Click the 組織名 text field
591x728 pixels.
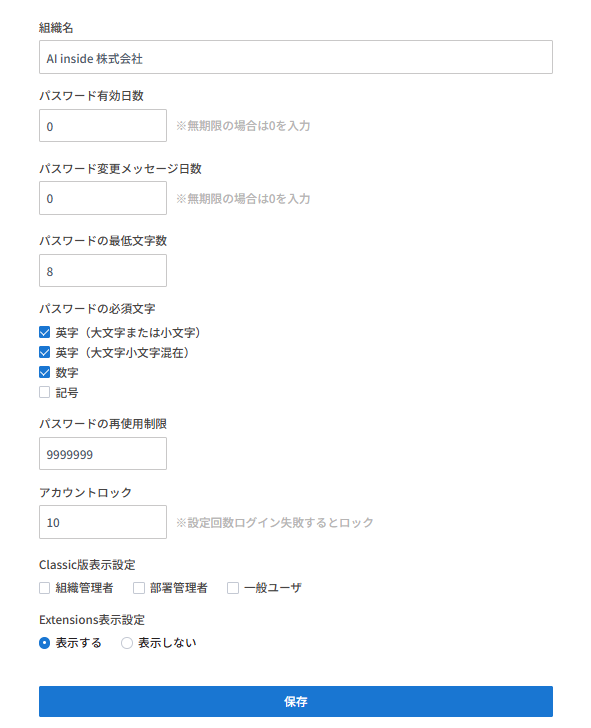(296, 57)
